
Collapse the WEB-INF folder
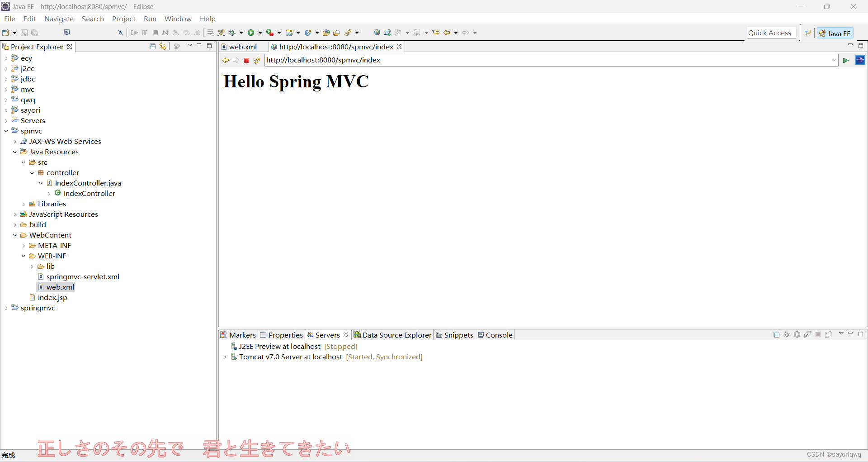(24, 256)
